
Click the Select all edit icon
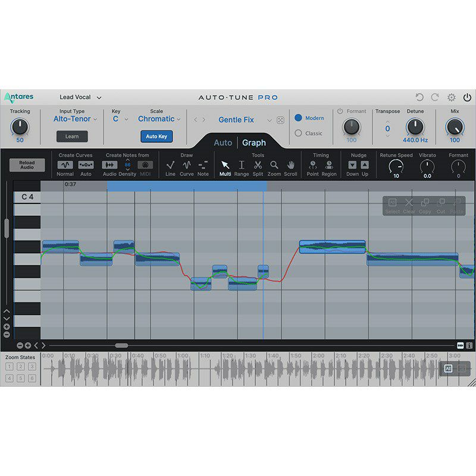(393, 202)
